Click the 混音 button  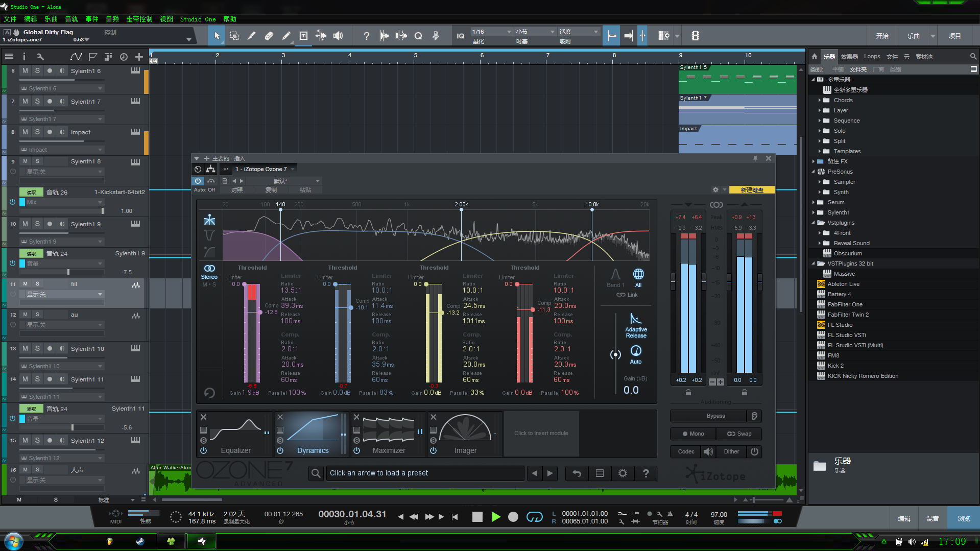tap(933, 518)
